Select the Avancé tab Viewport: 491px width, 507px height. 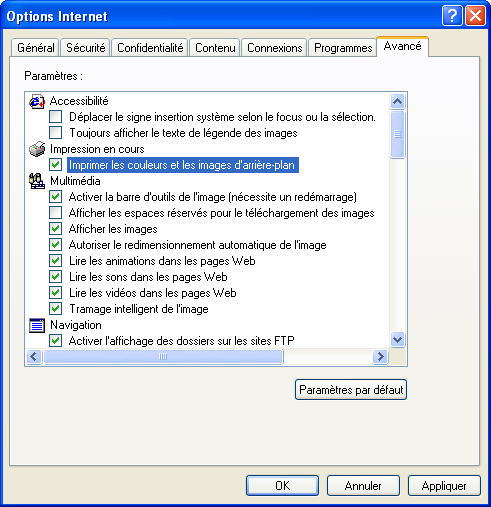(402, 46)
